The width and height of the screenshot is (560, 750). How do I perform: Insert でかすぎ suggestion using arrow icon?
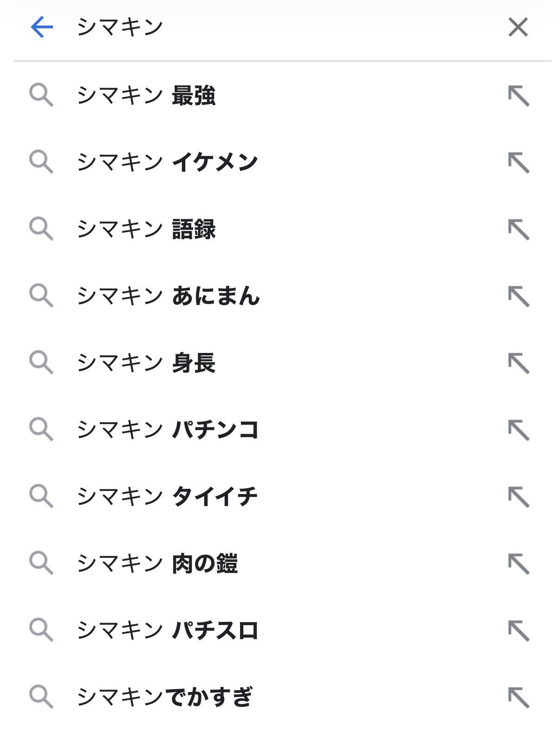coord(518,697)
